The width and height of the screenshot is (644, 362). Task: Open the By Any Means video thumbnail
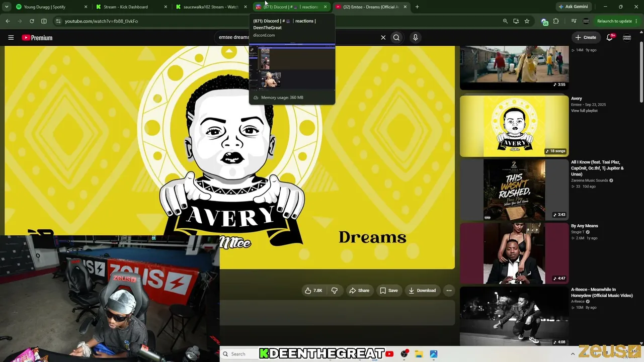[514, 253]
